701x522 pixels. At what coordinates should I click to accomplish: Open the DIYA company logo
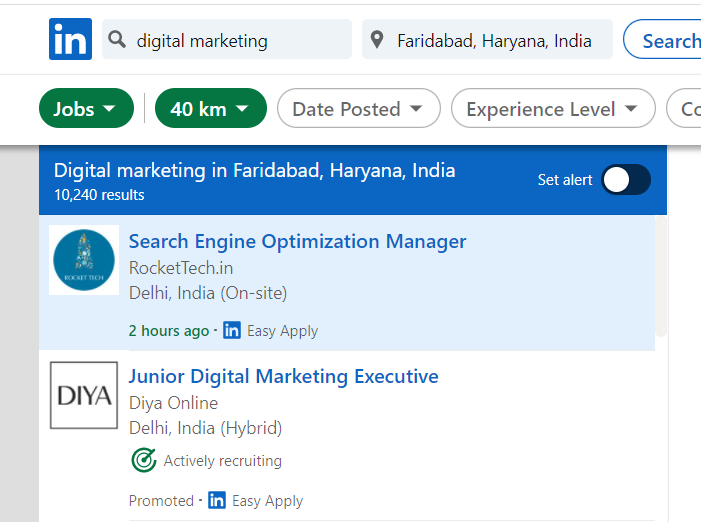pyautogui.click(x=84, y=395)
